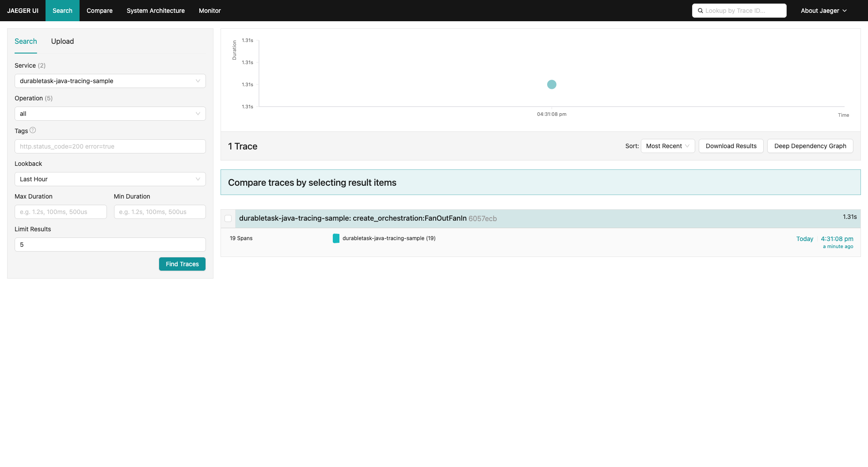Click the 1.31s trace duration
Viewport: 868px width, 467px height.
[849, 217]
